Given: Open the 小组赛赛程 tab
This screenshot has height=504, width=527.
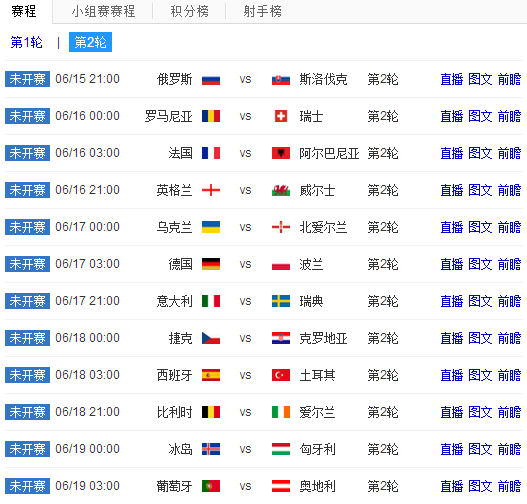Looking at the screenshot, I should (x=103, y=11).
